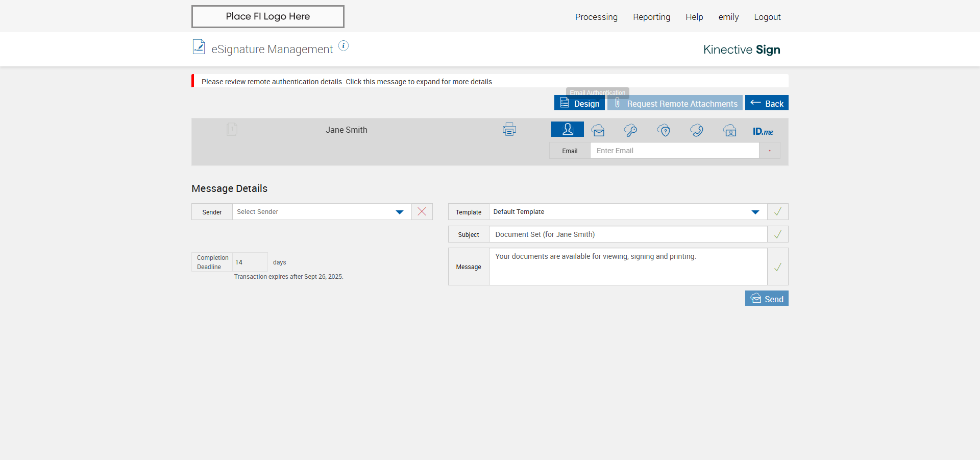Screen dimensions: 980x460
Task: Click the Send button
Action: [x=767, y=299]
